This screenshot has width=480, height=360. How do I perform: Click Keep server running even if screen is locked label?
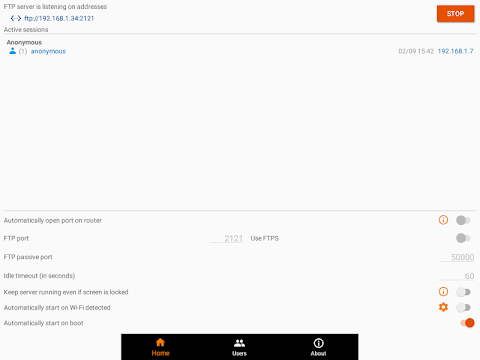[x=66, y=292]
